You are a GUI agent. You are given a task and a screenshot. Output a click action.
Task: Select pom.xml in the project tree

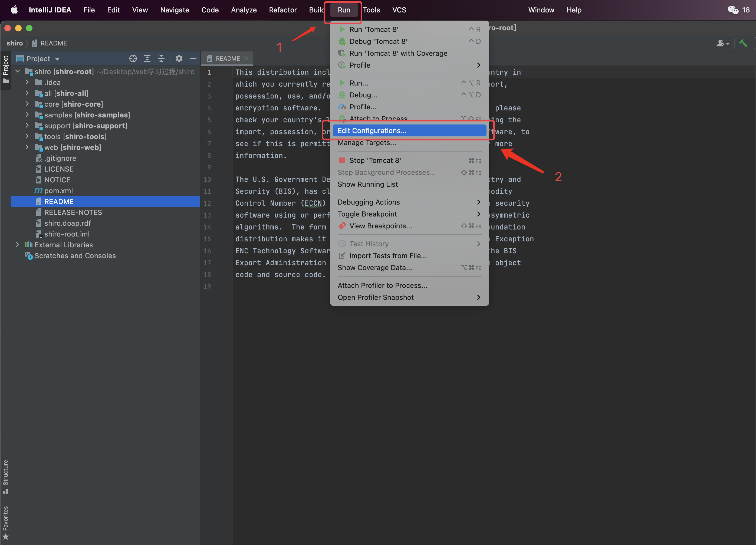tap(59, 191)
